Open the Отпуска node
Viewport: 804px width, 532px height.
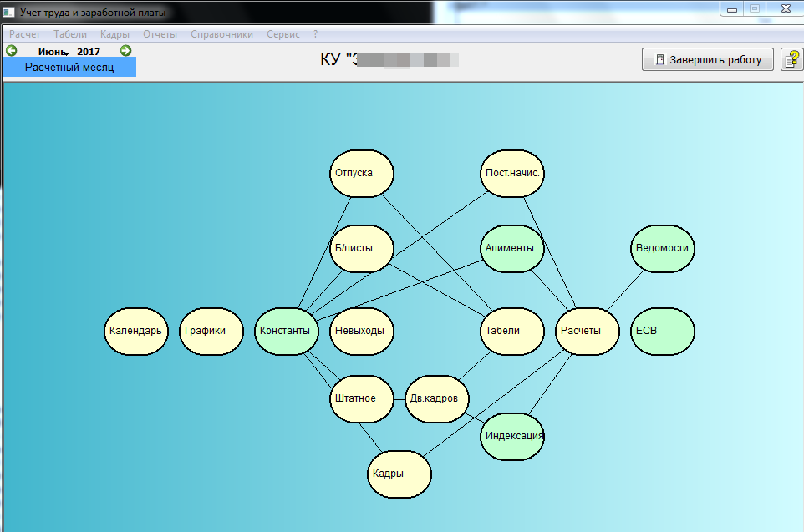point(361,174)
